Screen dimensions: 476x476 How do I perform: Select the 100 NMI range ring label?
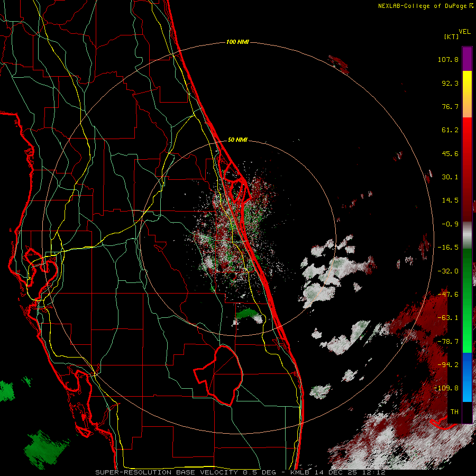(x=237, y=42)
